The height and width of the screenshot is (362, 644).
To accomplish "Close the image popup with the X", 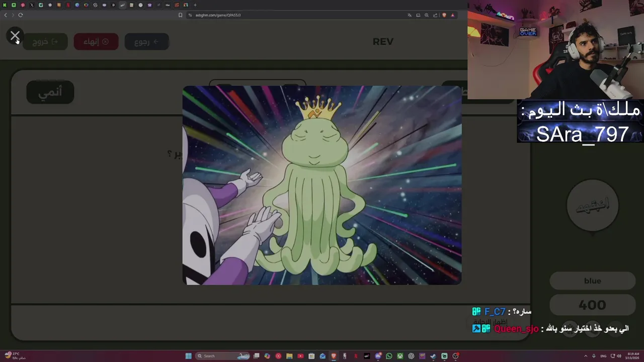I will click(x=15, y=36).
